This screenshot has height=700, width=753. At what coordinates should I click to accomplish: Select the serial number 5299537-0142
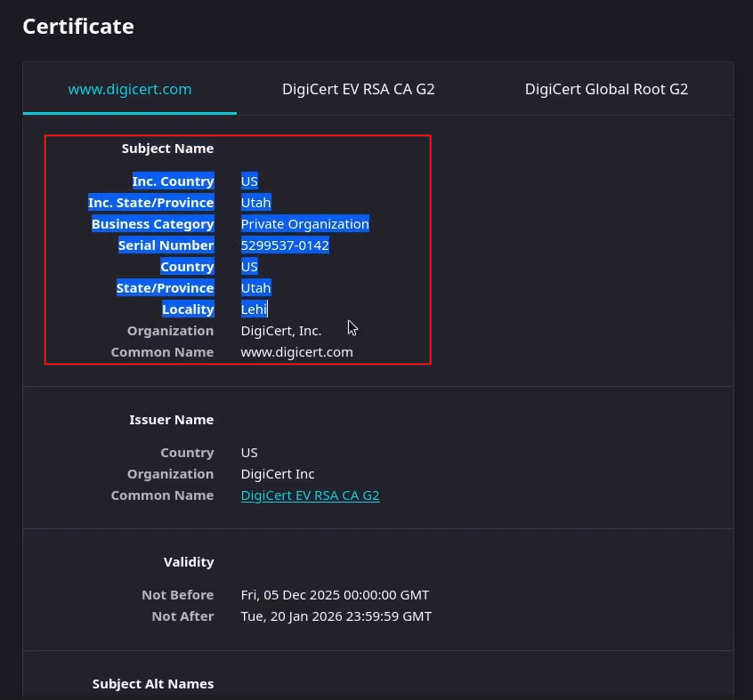click(x=285, y=245)
